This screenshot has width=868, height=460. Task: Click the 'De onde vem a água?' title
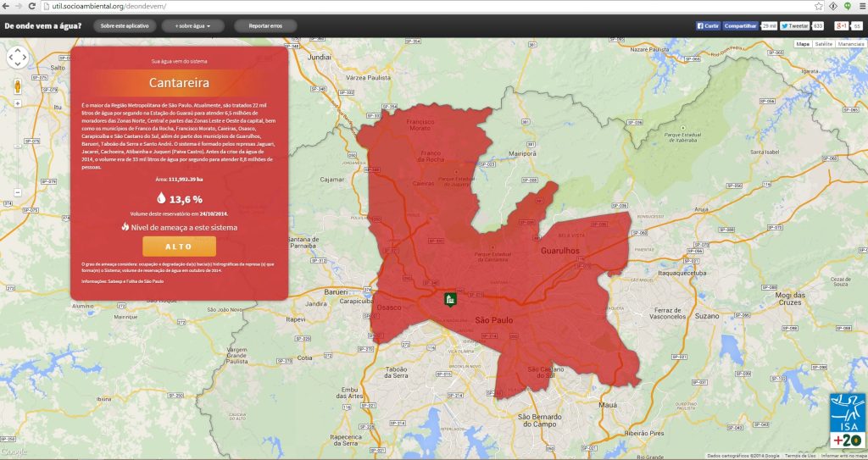(x=42, y=25)
